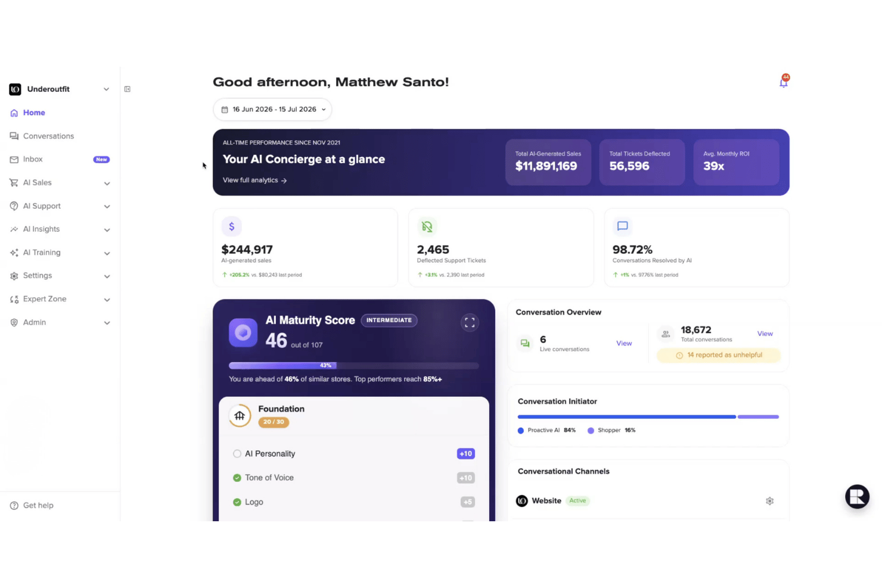Toggle the Logo green checkmark
This screenshot has height=588, width=882.
point(237,502)
